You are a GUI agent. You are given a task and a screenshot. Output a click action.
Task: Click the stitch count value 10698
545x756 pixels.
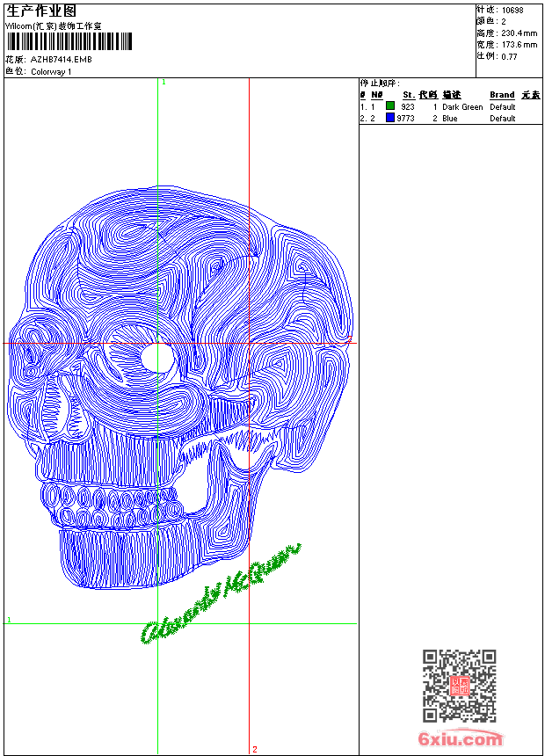512,10
